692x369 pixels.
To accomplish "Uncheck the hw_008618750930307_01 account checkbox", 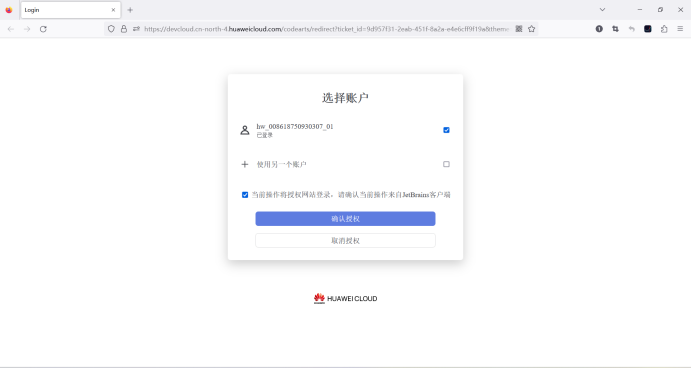I will pyautogui.click(x=446, y=130).
